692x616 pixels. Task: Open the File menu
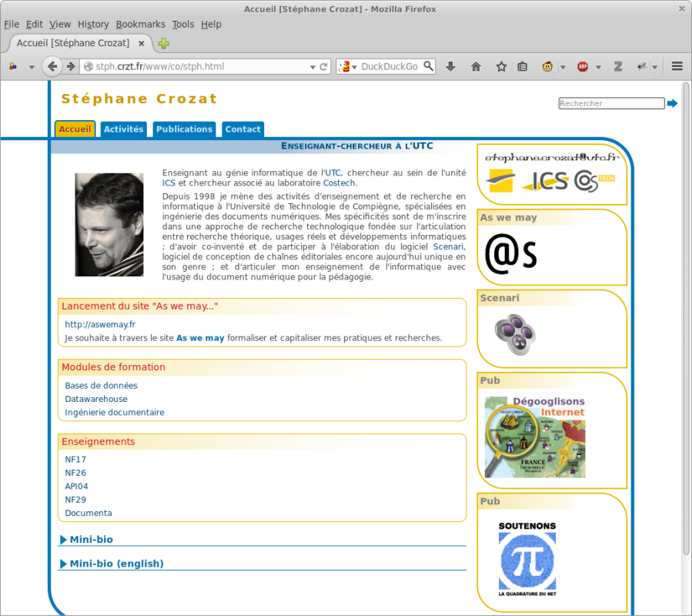pos(12,25)
